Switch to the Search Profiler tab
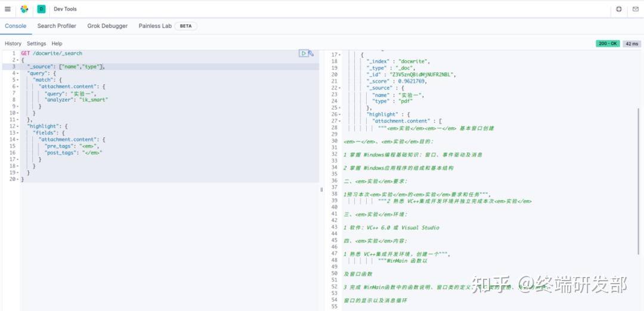The image size is (644, 311). coord(57,26)
